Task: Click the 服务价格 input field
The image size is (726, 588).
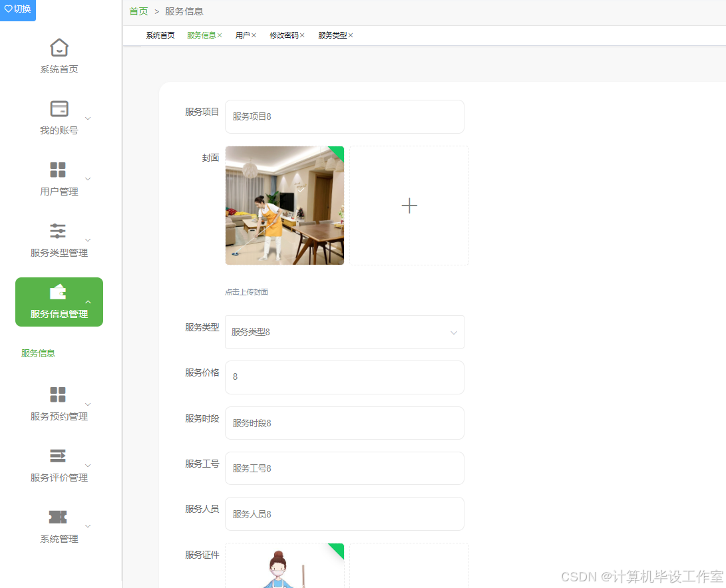Action: coord(345,377)
